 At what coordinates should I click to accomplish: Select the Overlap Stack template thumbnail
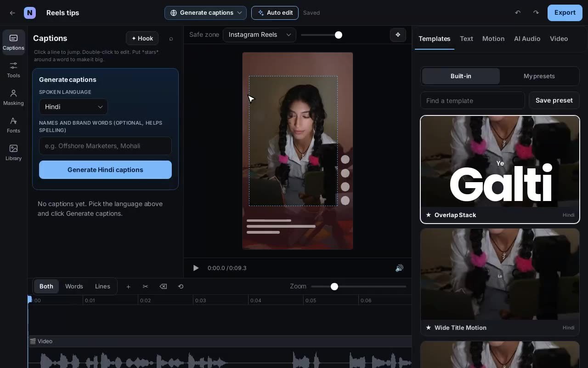click(x=500, y=161)
